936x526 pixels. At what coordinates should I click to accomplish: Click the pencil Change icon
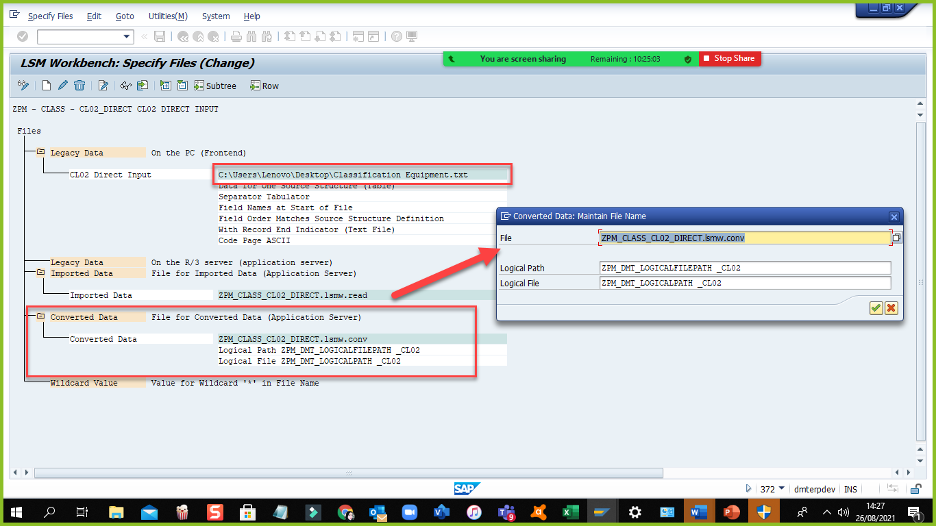pyautogui.click(x=62, y=86)
